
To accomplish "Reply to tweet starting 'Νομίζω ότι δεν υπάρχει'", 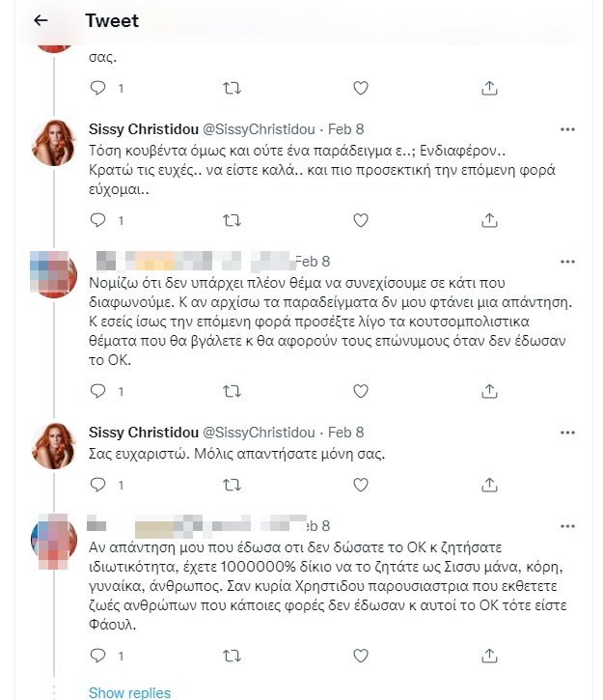I will pyautogui.click(x=97, y=391).
